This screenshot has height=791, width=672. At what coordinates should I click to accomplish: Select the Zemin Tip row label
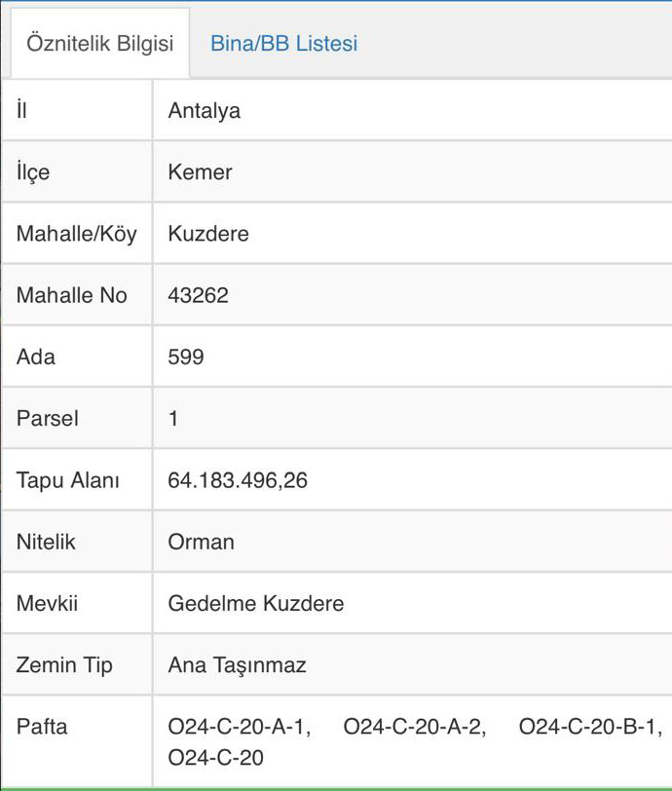[x=64, y=665]
